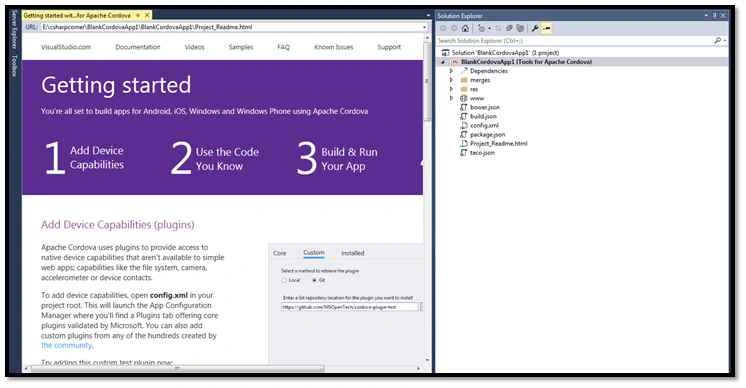Select the BlankCordovaApp1 (Tools for Apache Cordova) project
746x388 pixels.
pyautogui.click(x=527, y=62)
